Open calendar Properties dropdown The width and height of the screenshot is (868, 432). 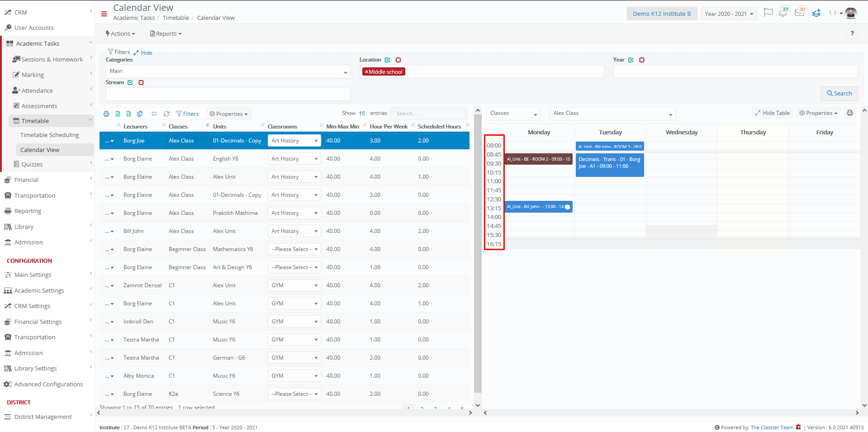coord(818,113)
